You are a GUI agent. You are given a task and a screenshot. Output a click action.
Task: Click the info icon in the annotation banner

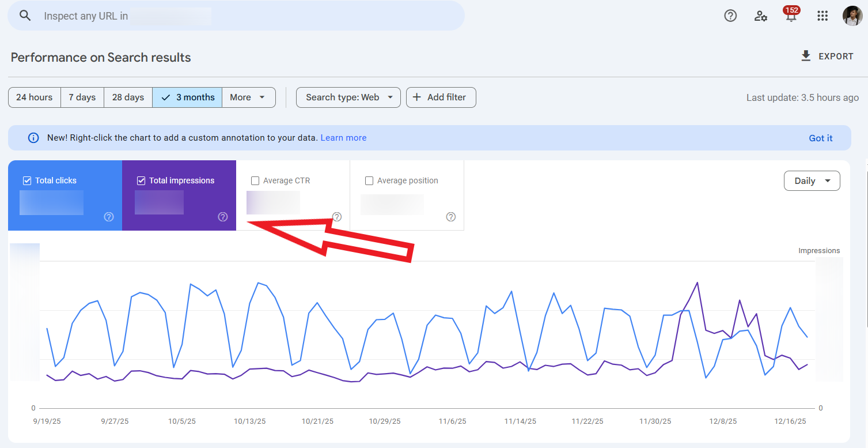click(x=33, y=137)
